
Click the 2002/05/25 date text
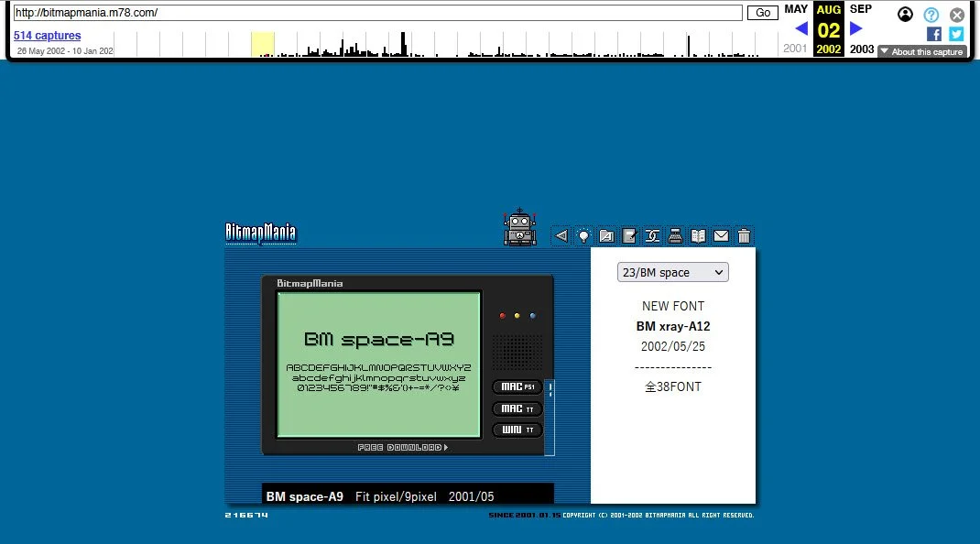point(673,346)
